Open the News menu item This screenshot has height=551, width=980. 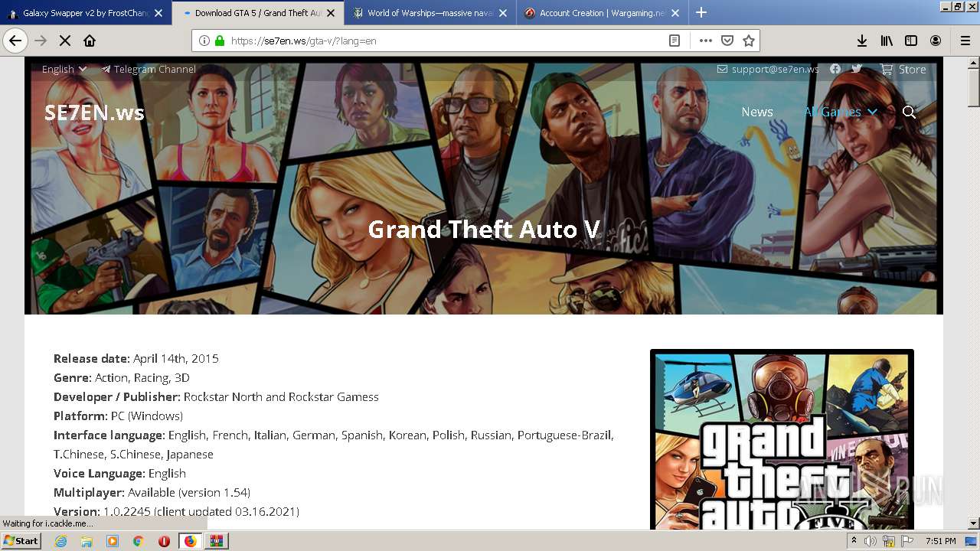point(757,112)
